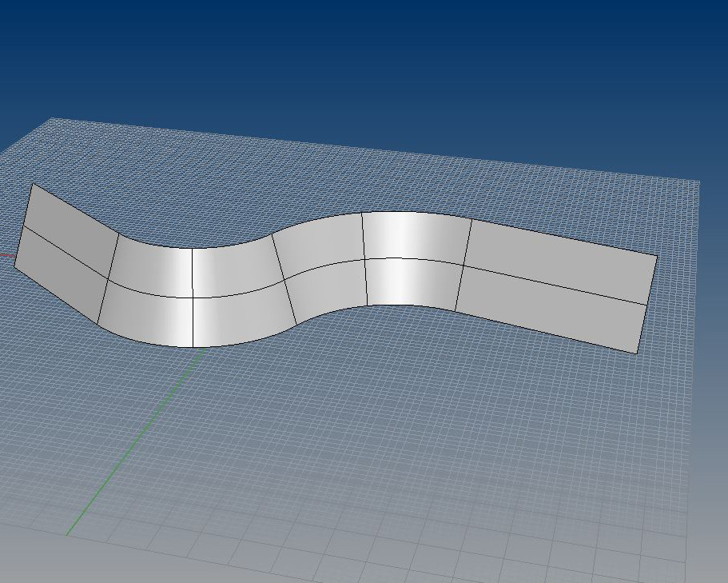Click the empty dark blue background above grid
This screenshot has height=583, width=728.
(360, 64)
